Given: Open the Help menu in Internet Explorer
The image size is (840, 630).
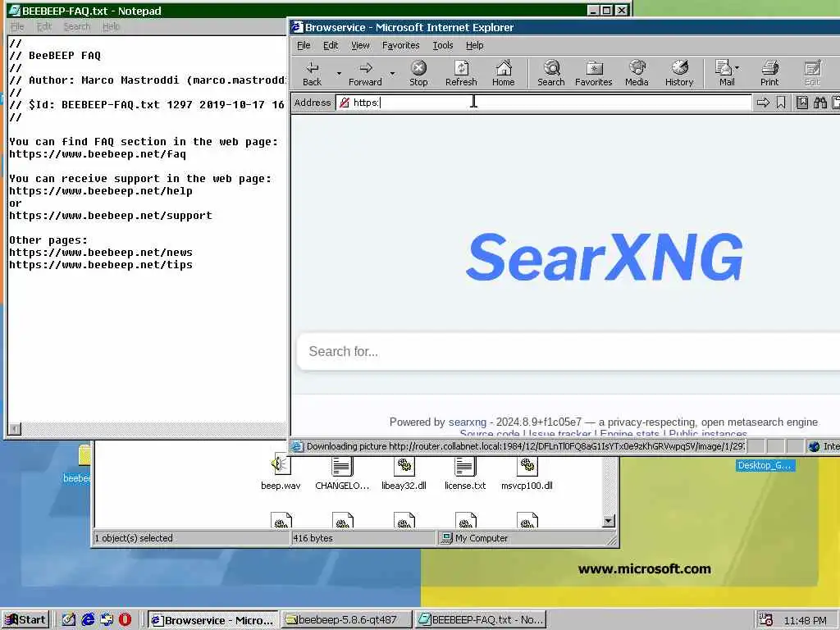Looking at the screenshot, I should pyautogui.click(x=475, y=46).
